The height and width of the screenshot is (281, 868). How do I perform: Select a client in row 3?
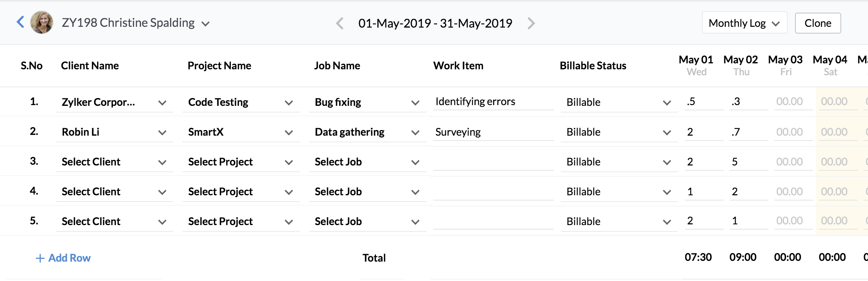(x=114, y=162)
